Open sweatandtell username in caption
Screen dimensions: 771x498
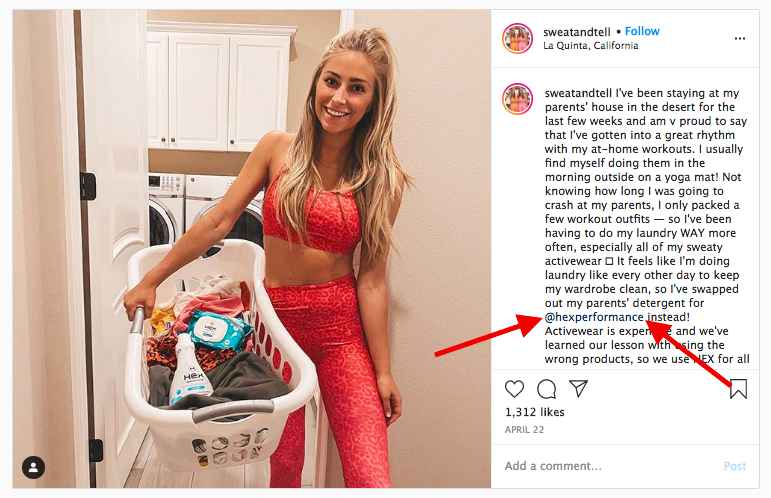[x=578, y=93]
